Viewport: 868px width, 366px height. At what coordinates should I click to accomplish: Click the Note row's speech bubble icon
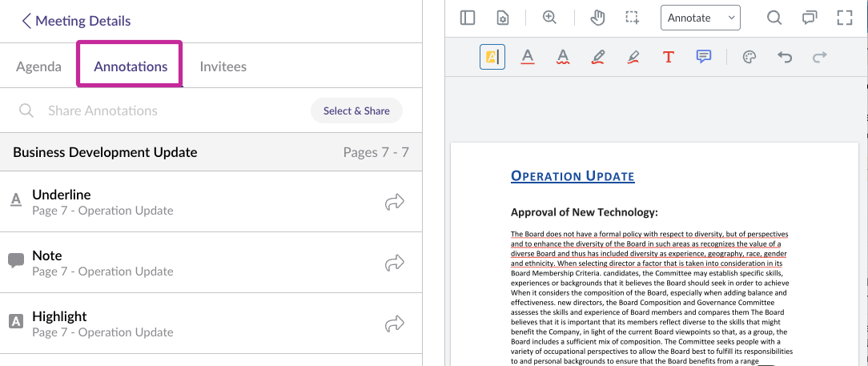(16, 260)
